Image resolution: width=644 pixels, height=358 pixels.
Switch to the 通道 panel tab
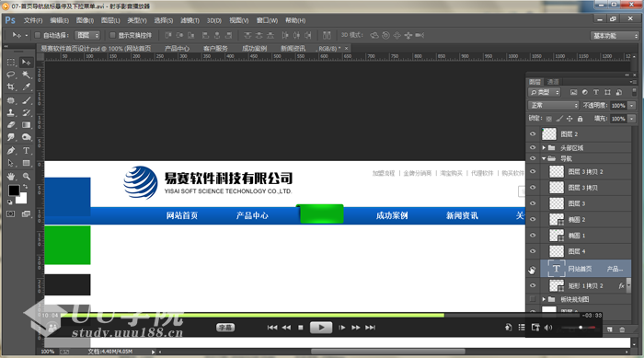point(553,82)
